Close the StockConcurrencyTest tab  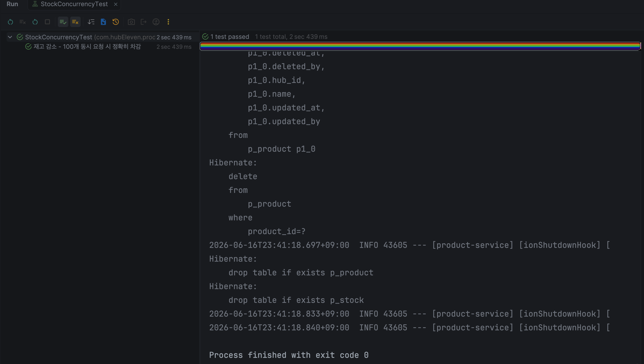(115, 4)
